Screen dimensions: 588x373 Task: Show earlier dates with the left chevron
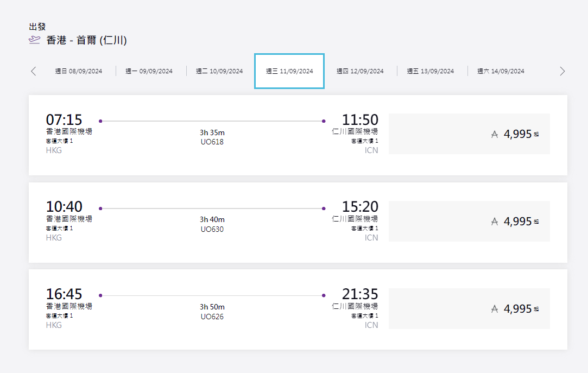(x=34, y=71)
